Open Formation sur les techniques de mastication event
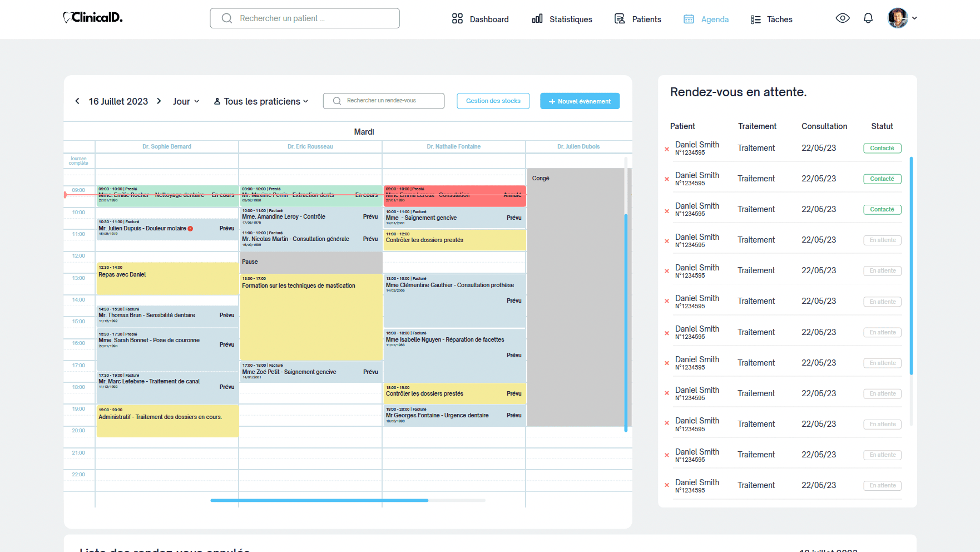Screen dimensions: 980x552 point(311,317)
